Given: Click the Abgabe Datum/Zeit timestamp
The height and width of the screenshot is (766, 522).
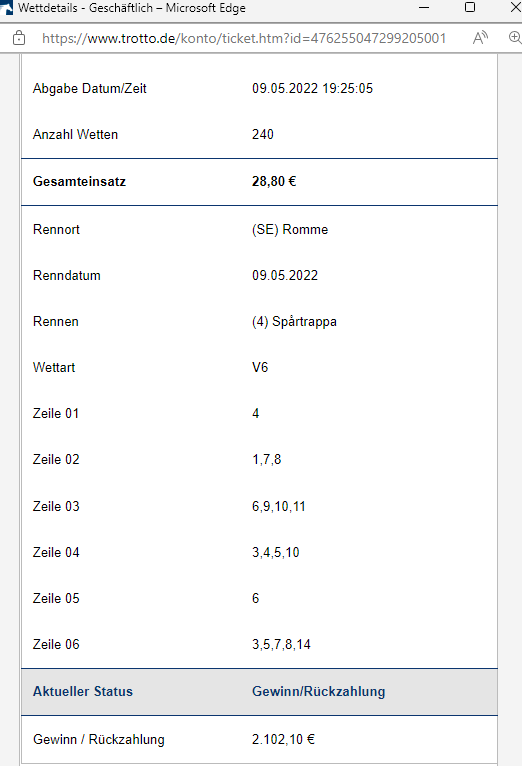Looking at the screenshot, I should point(313,88).
